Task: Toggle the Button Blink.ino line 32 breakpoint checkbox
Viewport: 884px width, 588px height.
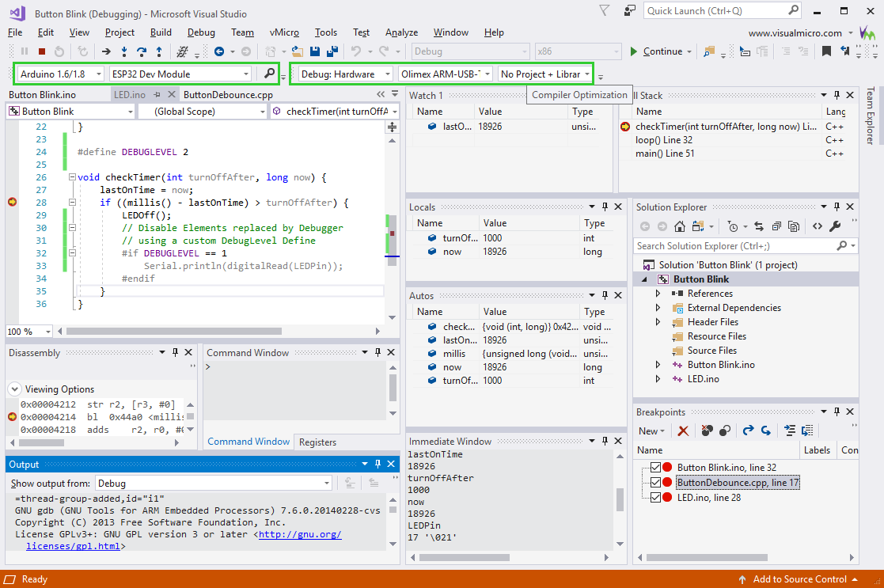Action: click(x=655, y=467)
